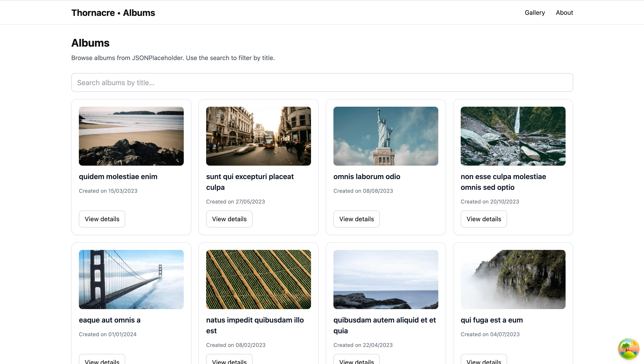Click the Golden Gate Bridge thumbnail
The height and width of the screenshot is (364, 644).
(x=131, y=279)
